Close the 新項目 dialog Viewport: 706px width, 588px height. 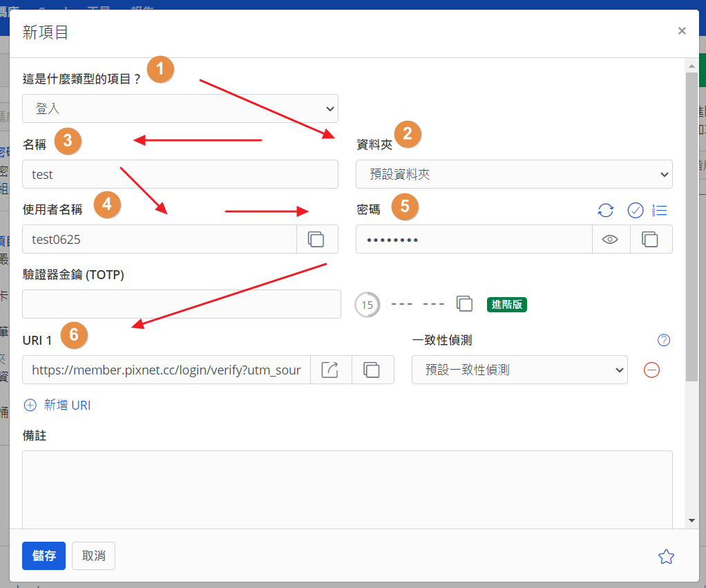point(682,30)
